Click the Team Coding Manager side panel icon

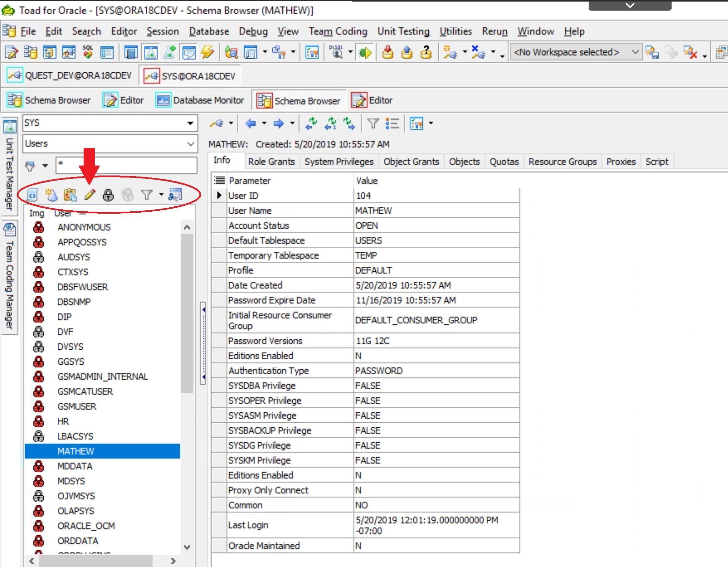(x=10, y=230)
